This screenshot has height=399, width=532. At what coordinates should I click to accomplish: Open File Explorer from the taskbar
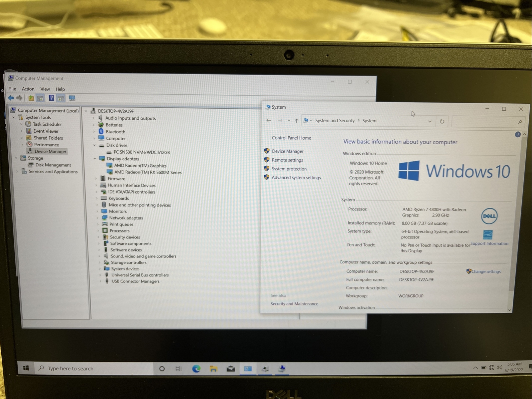coord(213,368)
